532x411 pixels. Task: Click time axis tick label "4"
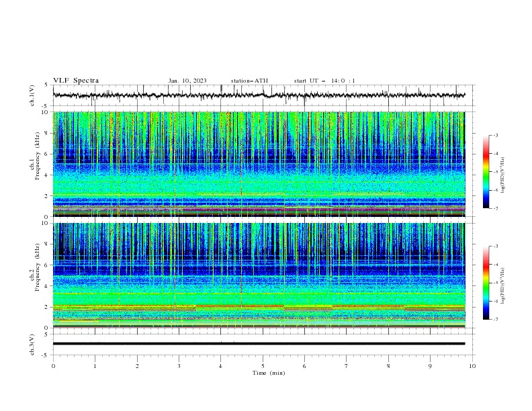click(x=220, y=366)
